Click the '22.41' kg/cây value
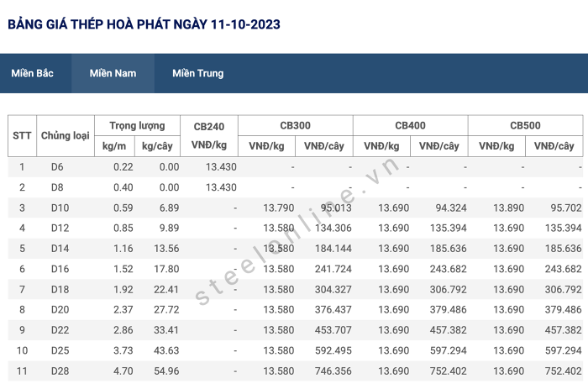588x389 pixels. click(166, 290)
